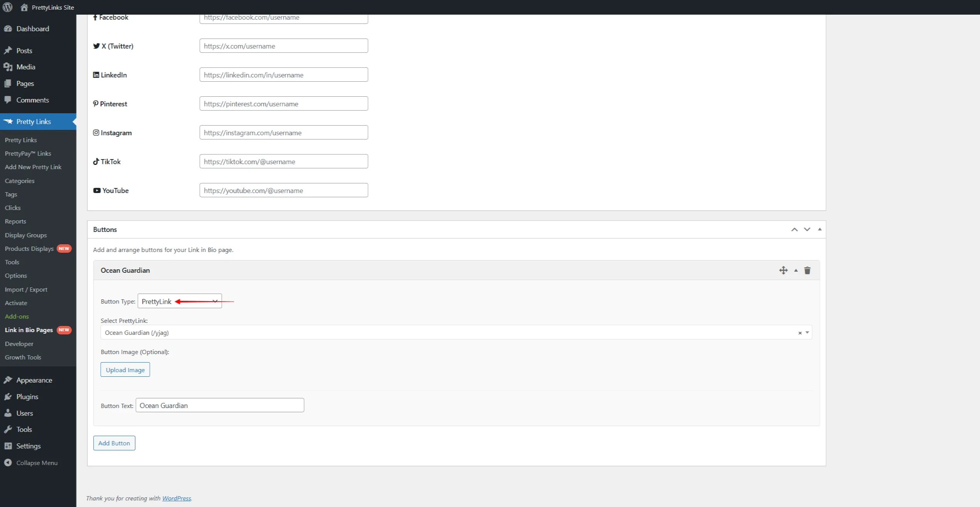Move the Buttons box down
Screen dimensions: 980x507
tap(807, 229)
